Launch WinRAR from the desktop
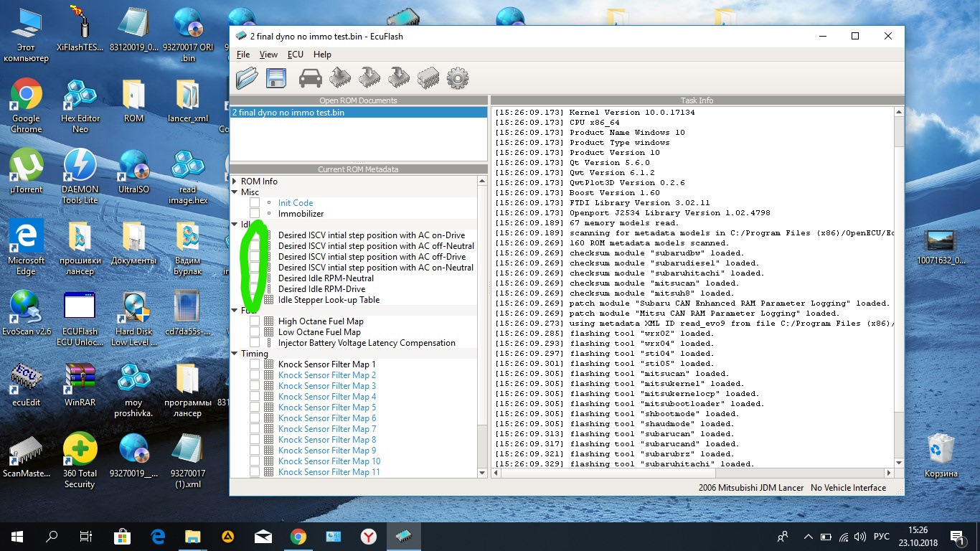The width and height of the screenshot is (980, 551). pyautogui.click(x=80, y=384)
